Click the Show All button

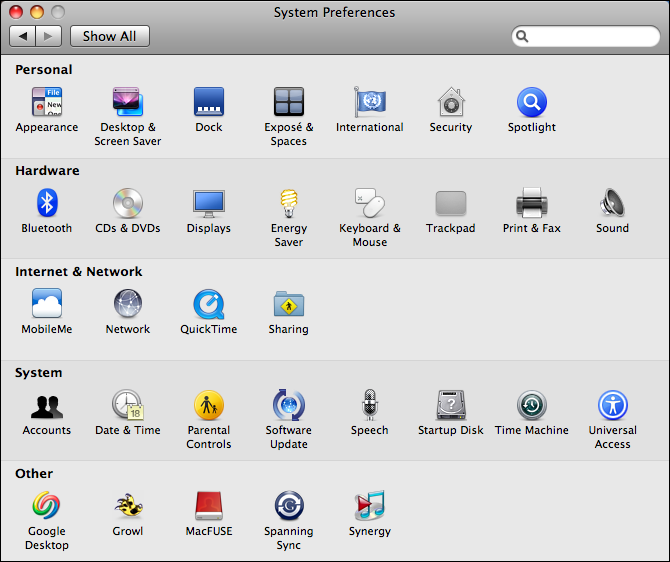pos(109,36)
